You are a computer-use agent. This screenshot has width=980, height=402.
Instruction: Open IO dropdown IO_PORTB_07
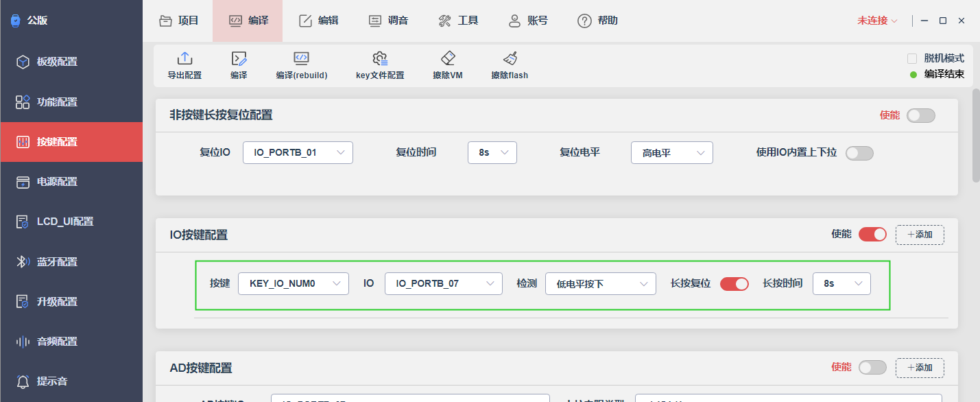pyautogui.click(x=444, y=283)
